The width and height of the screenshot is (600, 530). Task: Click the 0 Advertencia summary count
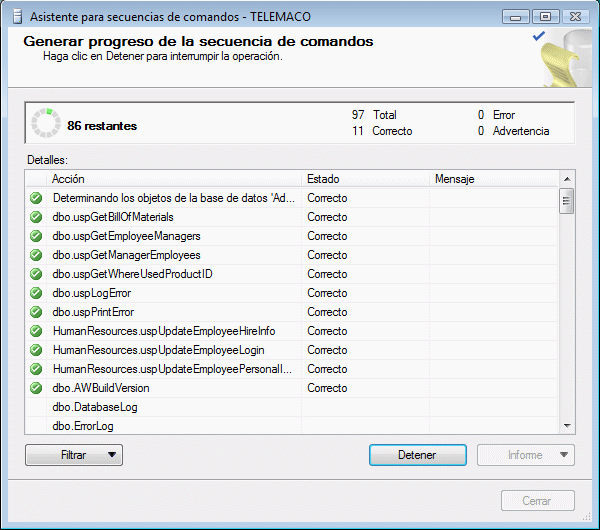point(514,131)
